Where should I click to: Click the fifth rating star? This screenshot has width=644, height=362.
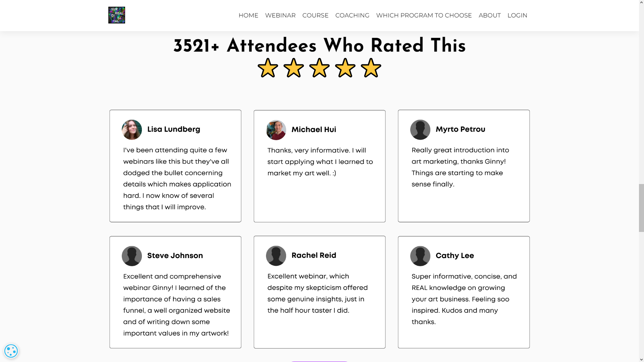click(371, 68)
